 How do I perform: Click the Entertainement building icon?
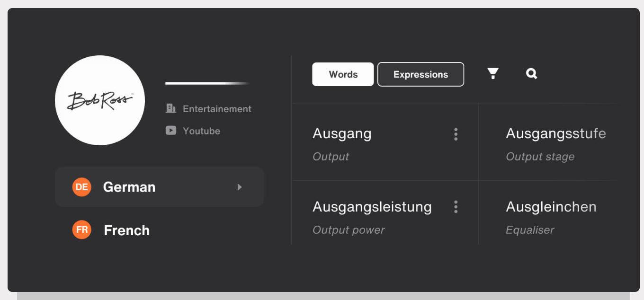[171, 108]
